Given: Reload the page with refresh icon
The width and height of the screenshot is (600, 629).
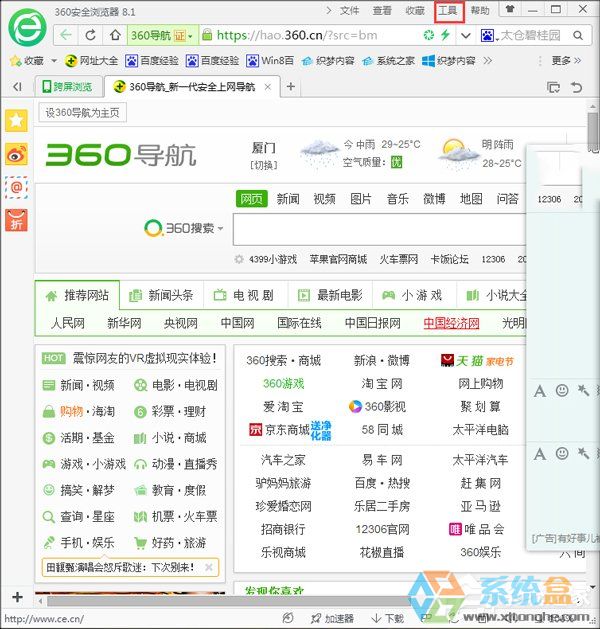Looking at the screenshot, I should (x=91, y=35).
